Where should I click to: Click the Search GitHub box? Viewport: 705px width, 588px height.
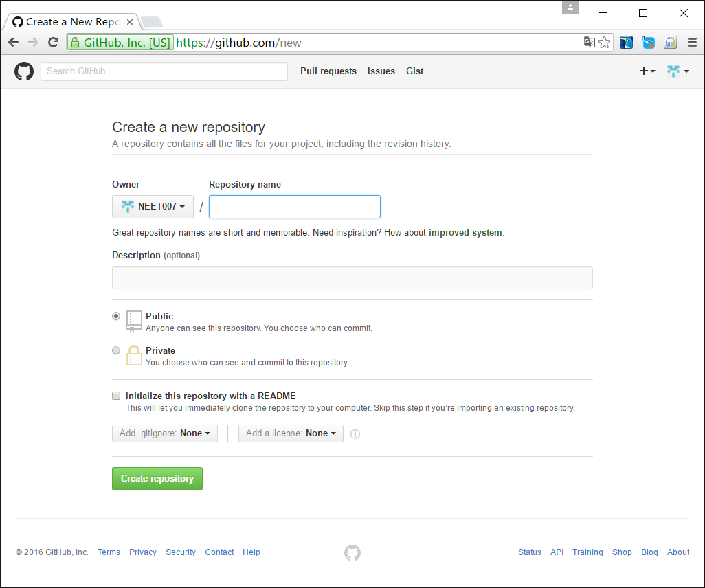(x=164, y=71)
